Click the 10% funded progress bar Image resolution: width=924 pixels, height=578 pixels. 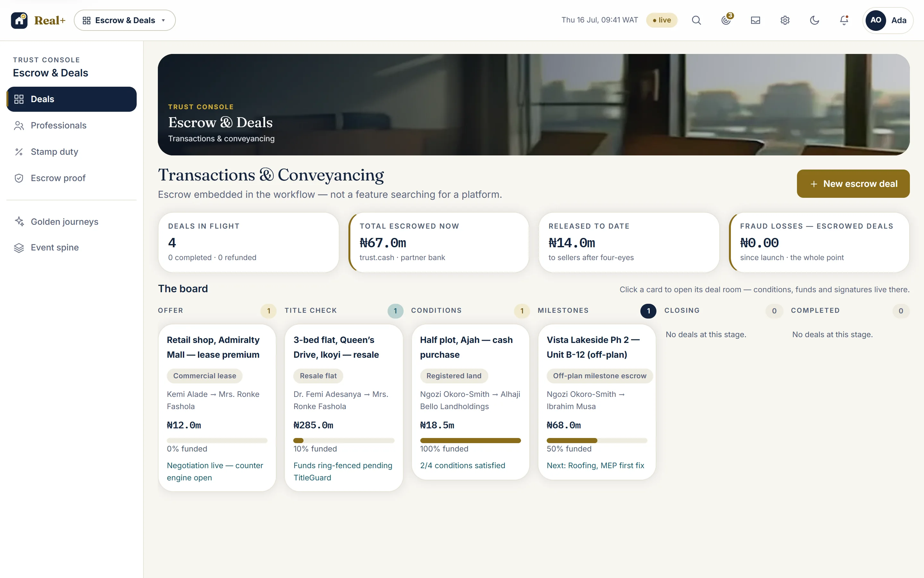[x=344, y=441]
